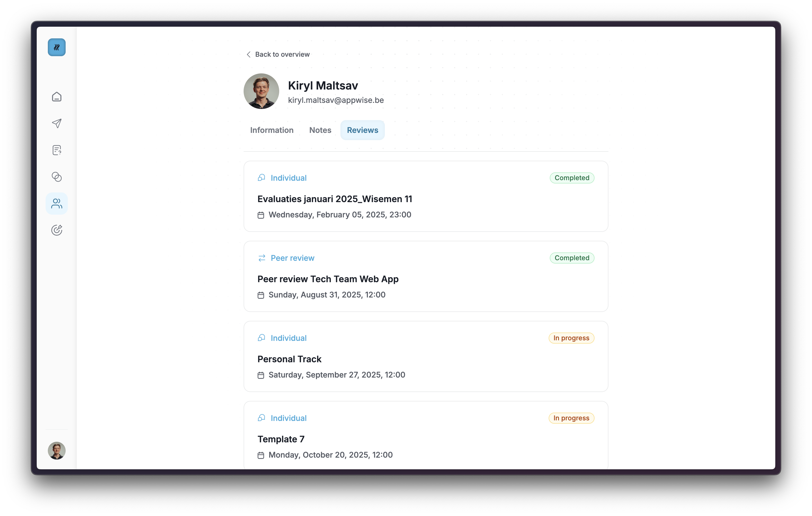
Task: Open the overlapping circles sidebar icon
Action: click(57, 177)
